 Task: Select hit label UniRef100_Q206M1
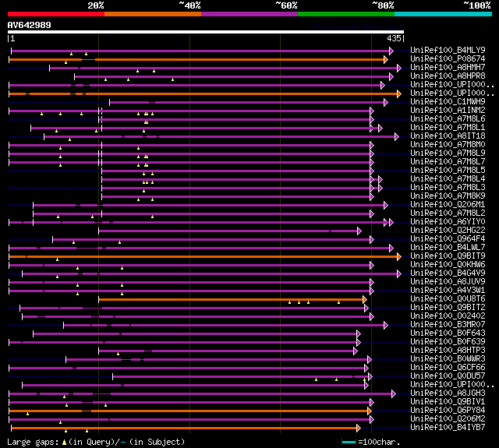pos(448,205)
